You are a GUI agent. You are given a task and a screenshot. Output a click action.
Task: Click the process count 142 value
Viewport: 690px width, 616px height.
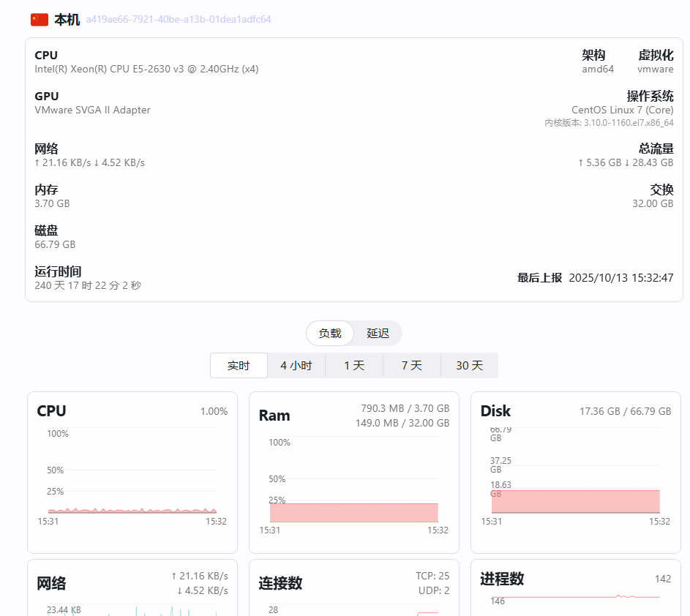pyautogui.click(x=663, y=579)
